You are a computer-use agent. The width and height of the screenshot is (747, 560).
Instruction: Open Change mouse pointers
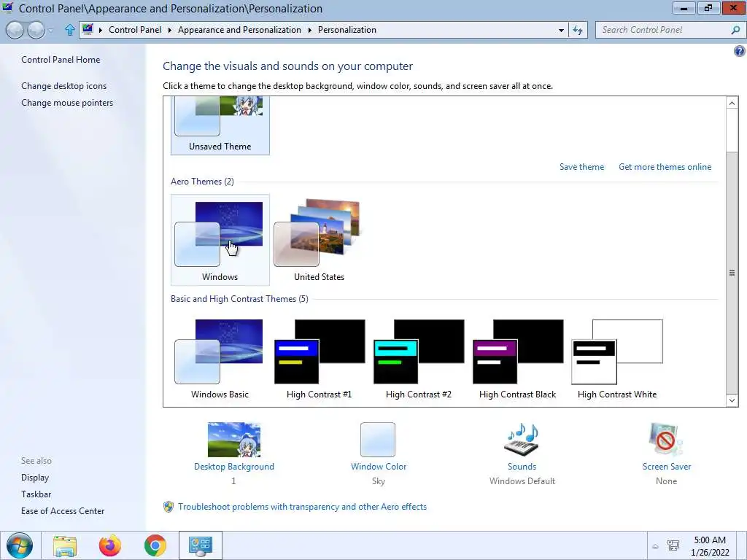coord(67,102)
